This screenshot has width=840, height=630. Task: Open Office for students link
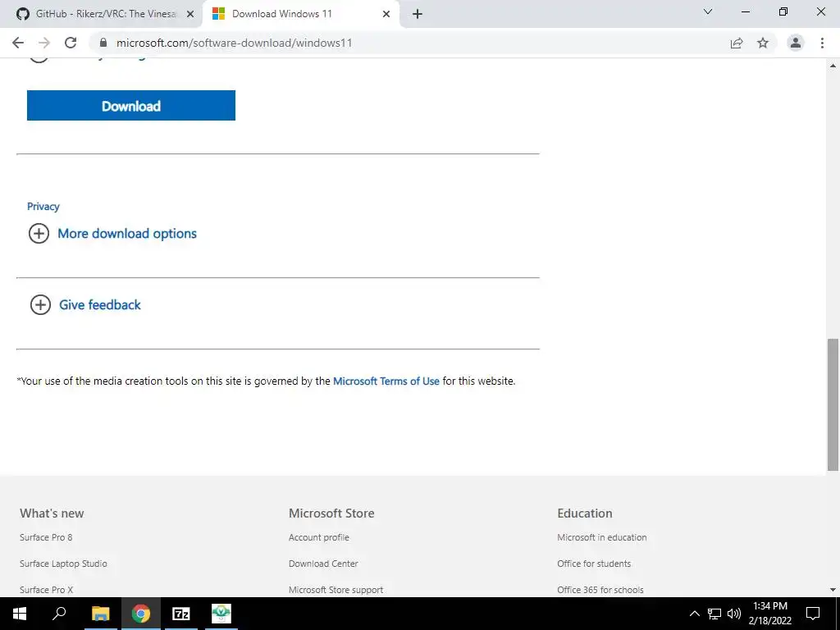pos(594,564)
